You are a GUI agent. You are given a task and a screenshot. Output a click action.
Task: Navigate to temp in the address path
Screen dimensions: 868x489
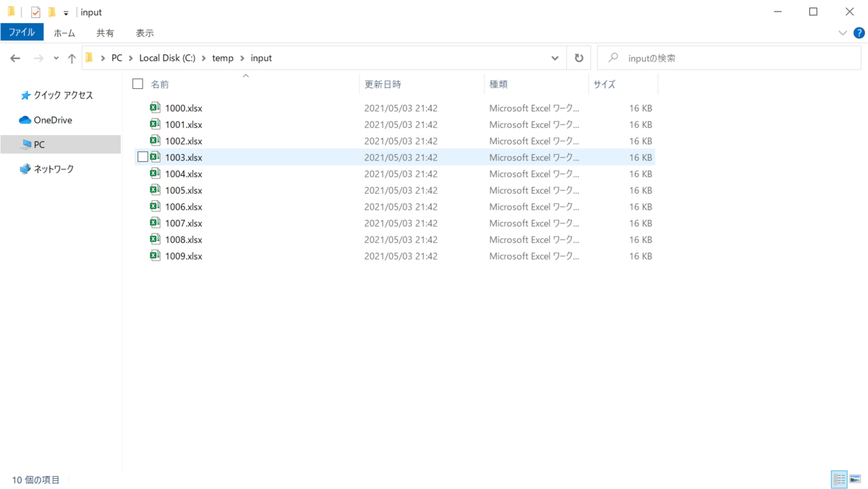223,58
